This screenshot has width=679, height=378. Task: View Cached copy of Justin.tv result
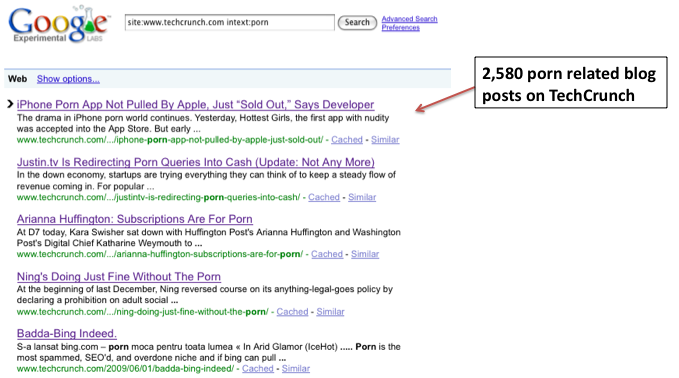tap(324, 197)
